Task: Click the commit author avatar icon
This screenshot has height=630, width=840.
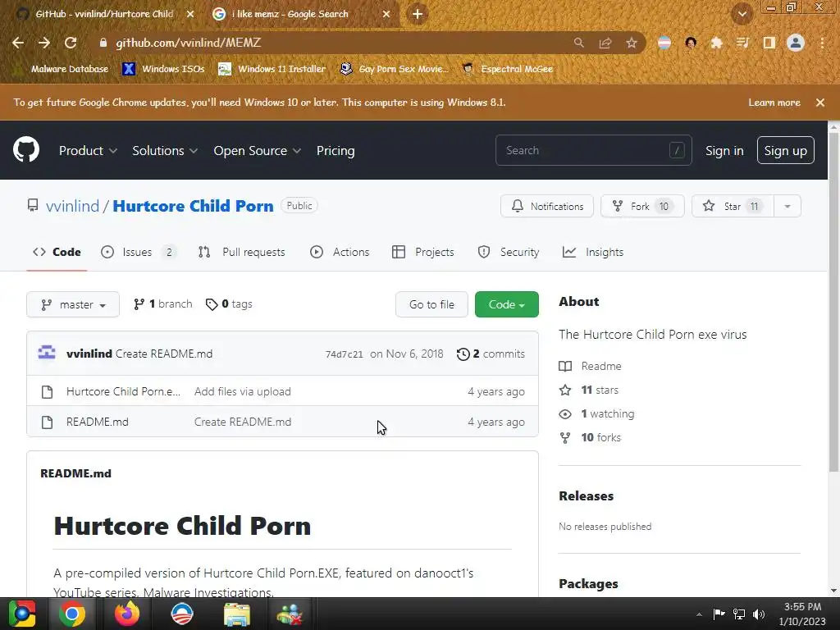Action: (47, 353)
